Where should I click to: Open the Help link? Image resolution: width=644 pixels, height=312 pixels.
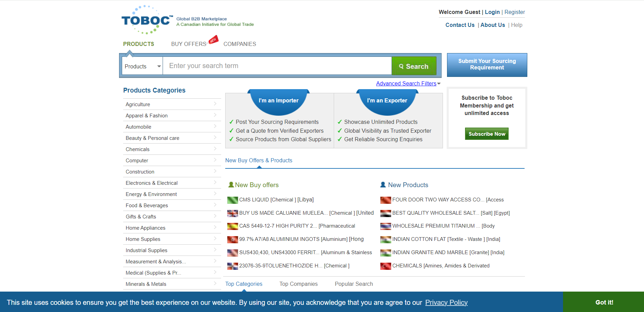(x=516, y=25)
